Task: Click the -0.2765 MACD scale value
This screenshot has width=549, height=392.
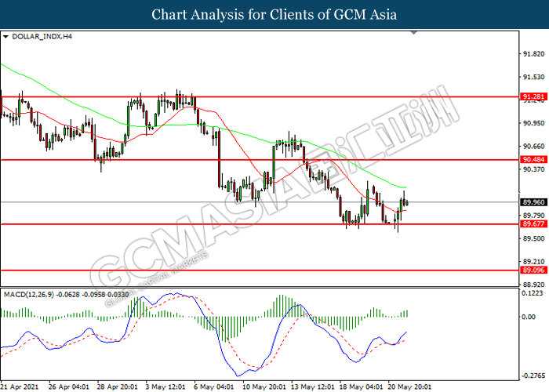Action: click(533, 376)
